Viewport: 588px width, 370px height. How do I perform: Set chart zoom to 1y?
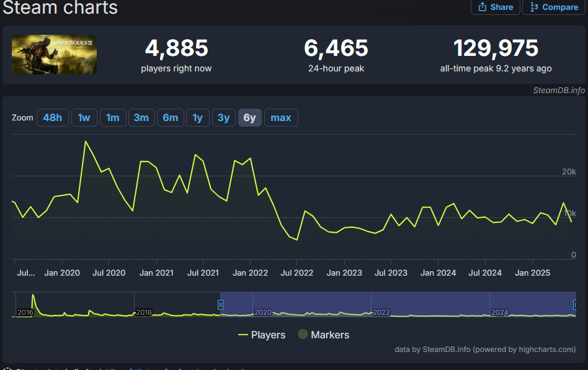pyautogui.click(x=198, y=117)
